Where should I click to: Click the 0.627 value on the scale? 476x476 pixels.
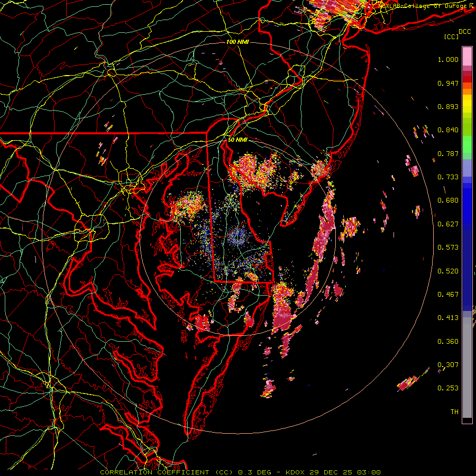point(448,224)
